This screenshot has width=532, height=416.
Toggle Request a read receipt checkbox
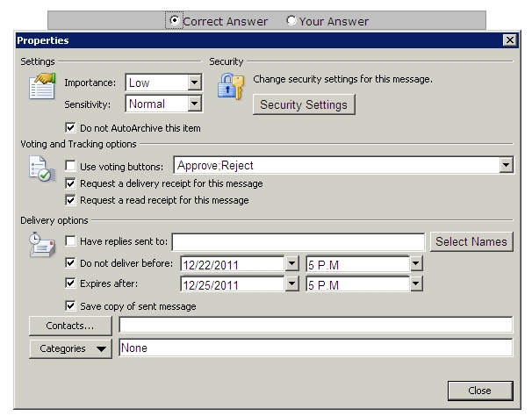click(70, 200)
